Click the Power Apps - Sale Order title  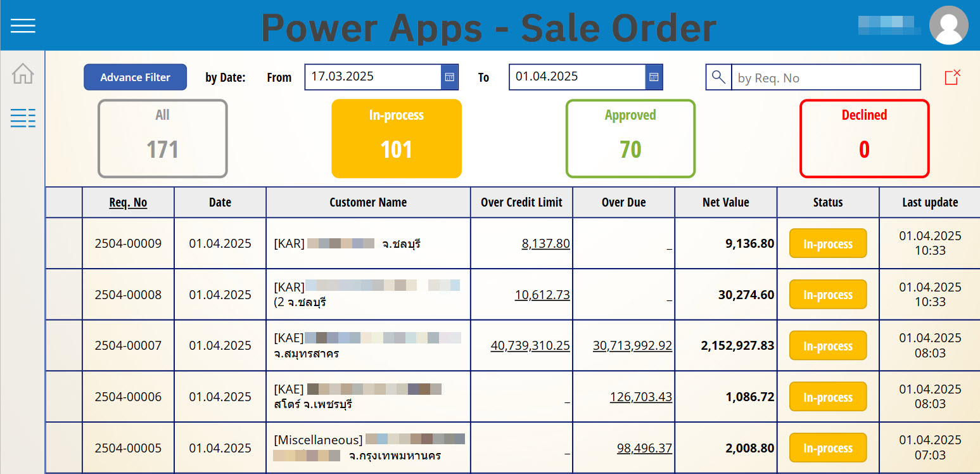(488, 27)
